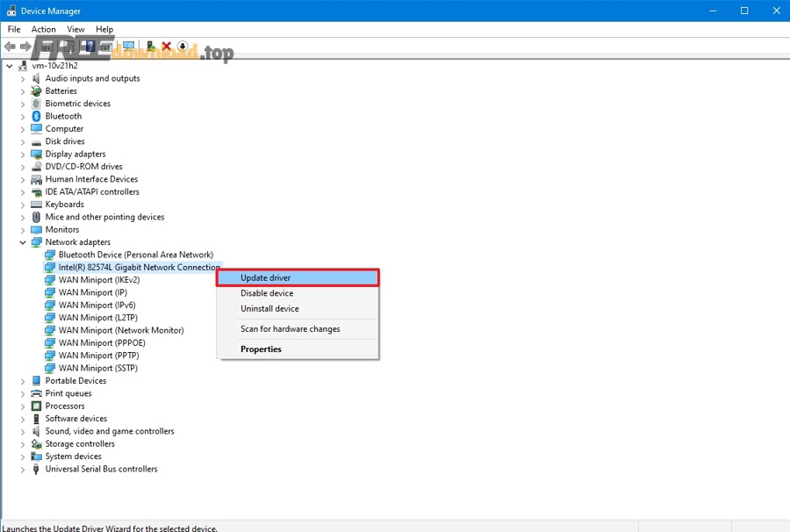
Task: Click the Human Interface Devices icon
Action: [x=36, y=179]
